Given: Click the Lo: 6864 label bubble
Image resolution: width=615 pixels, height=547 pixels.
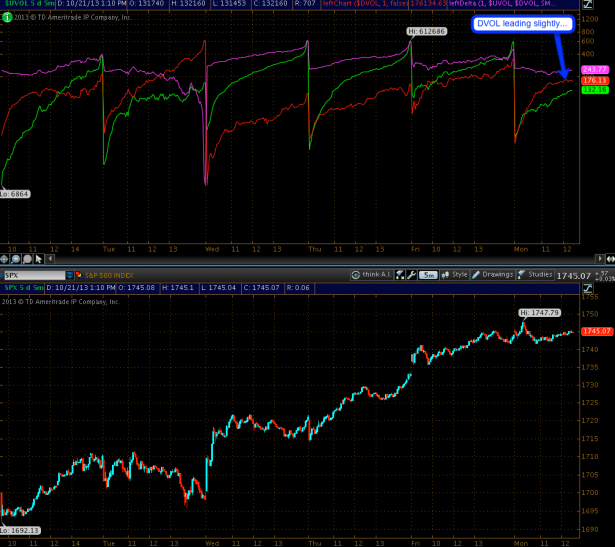Looking at the screenshot, I should click(15, 194).
